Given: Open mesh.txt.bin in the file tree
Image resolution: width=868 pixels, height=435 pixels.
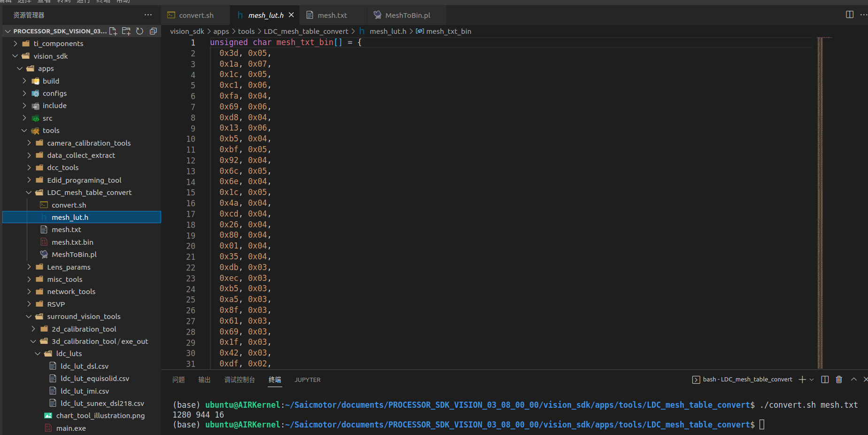Looking at the screenshot, I should click(x=72, y=242).
